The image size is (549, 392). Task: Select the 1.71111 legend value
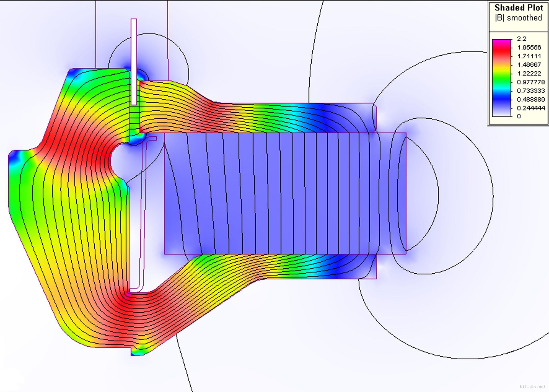[529, 56]
